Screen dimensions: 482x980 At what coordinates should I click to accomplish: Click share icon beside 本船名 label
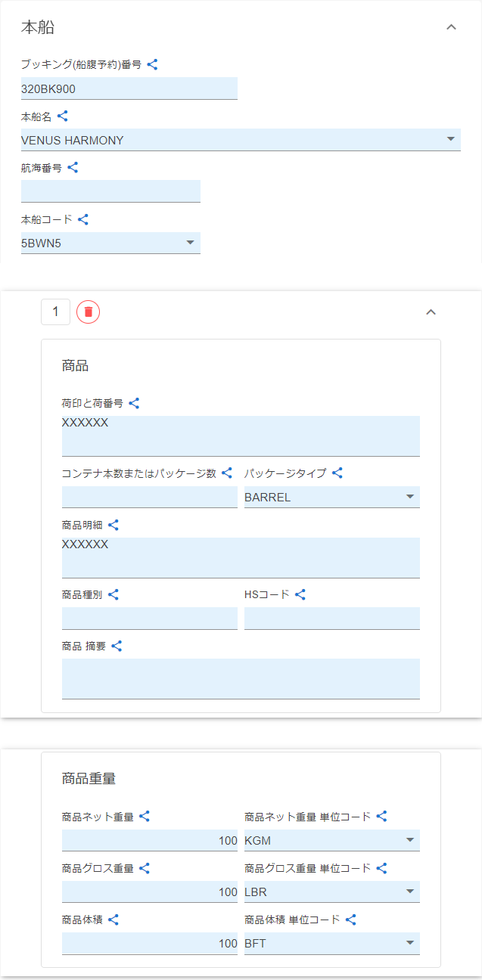click(x=63, y=116)
